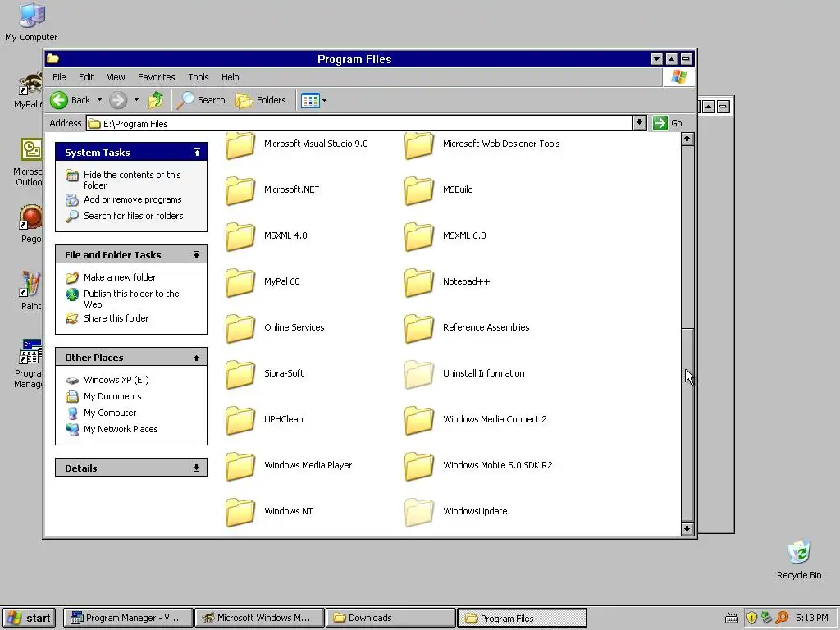Click the Start button

30,619
